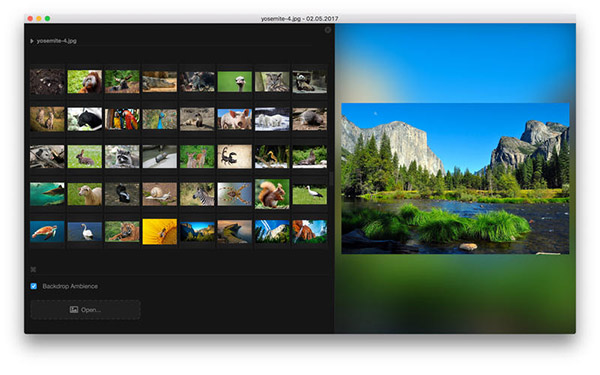Select the peacock thumbnail

pos(160,119)
